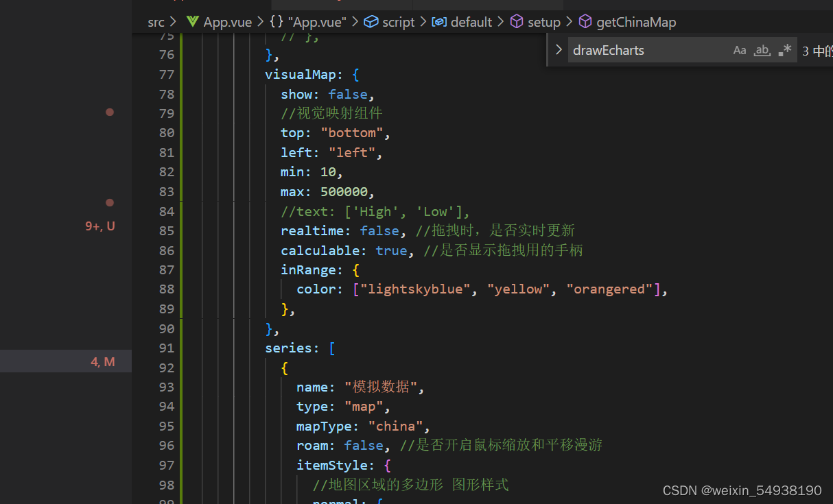Screen dimensions: 833x504
Task: Click the script cube icon in breadcrumbs
Action: click(369, 21)
